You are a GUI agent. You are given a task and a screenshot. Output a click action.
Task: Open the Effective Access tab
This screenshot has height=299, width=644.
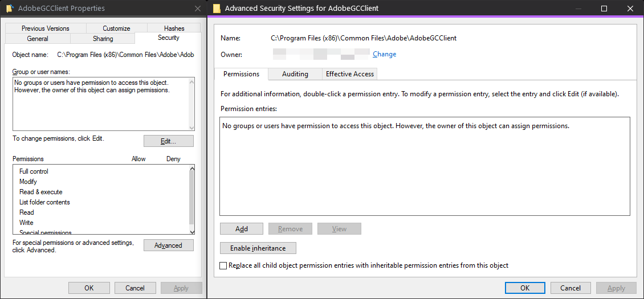click(x=350, y=74)
